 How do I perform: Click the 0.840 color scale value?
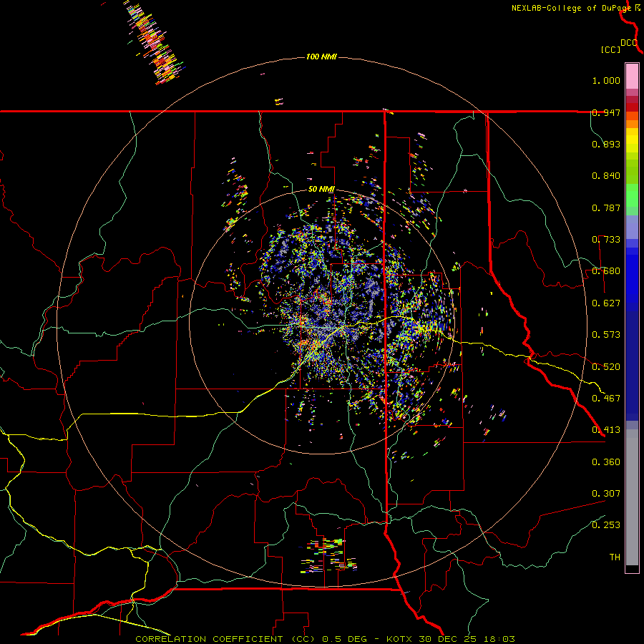(606, 176)
